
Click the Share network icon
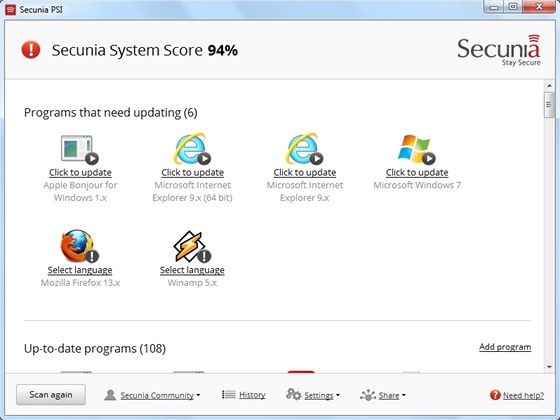(x=368, y=395)
